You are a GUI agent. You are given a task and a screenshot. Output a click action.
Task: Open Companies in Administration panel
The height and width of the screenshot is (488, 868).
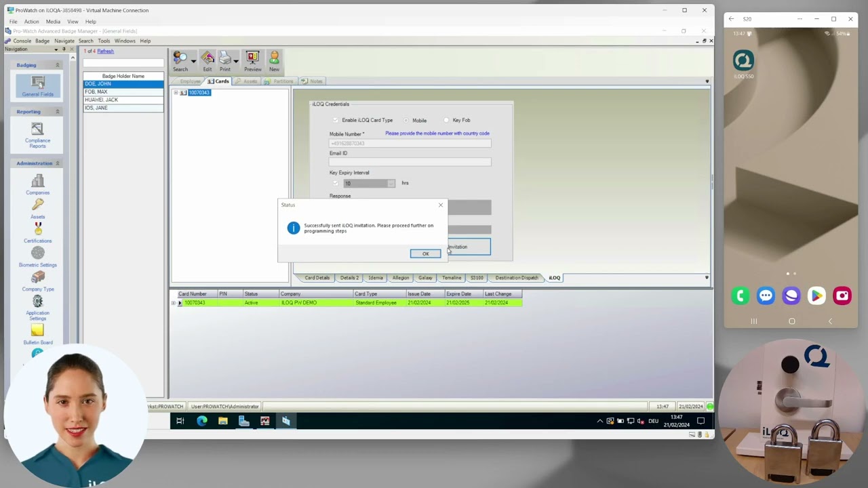(x=37, y=184)
